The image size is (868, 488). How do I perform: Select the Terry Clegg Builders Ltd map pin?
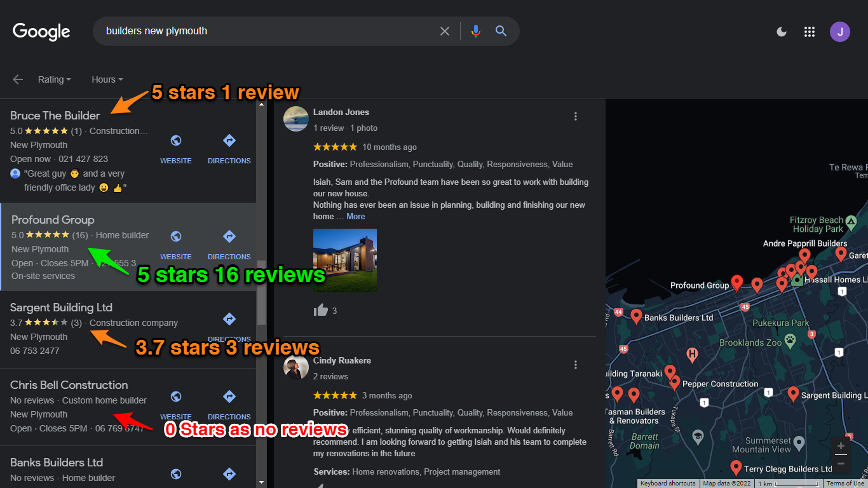point(736,468)
